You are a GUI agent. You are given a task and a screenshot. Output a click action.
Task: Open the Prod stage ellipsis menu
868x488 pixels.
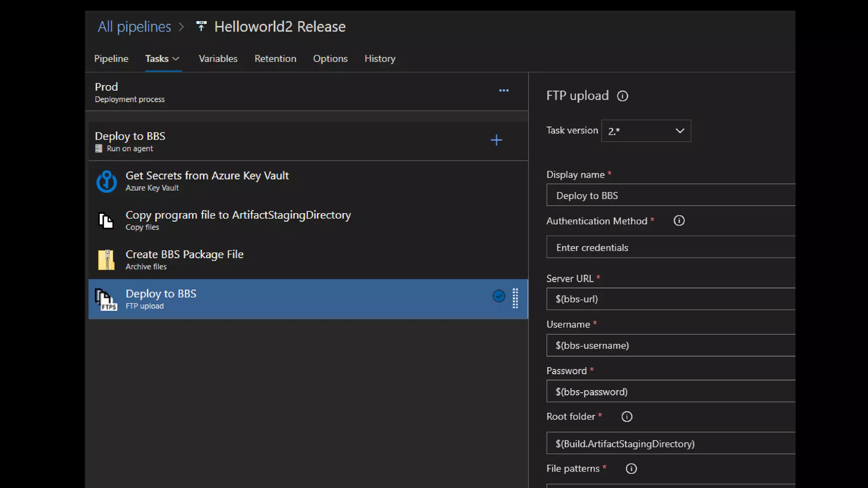click(504, 91)
